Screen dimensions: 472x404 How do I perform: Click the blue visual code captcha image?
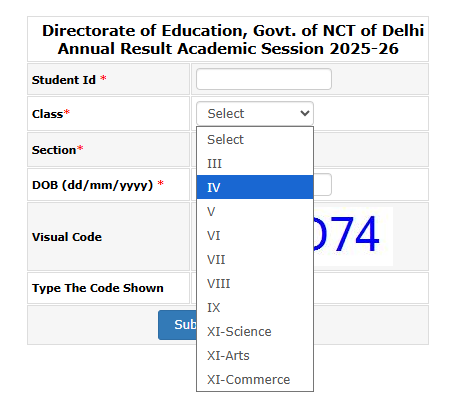tap(353, 236)
